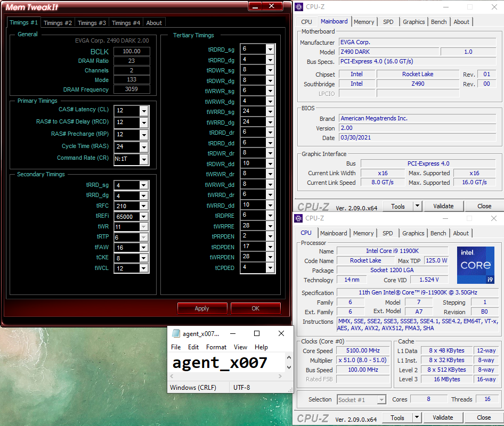Expand the tWRPRE dropdown arrow
The image size is (504, 426).
(x=270, y=226)
